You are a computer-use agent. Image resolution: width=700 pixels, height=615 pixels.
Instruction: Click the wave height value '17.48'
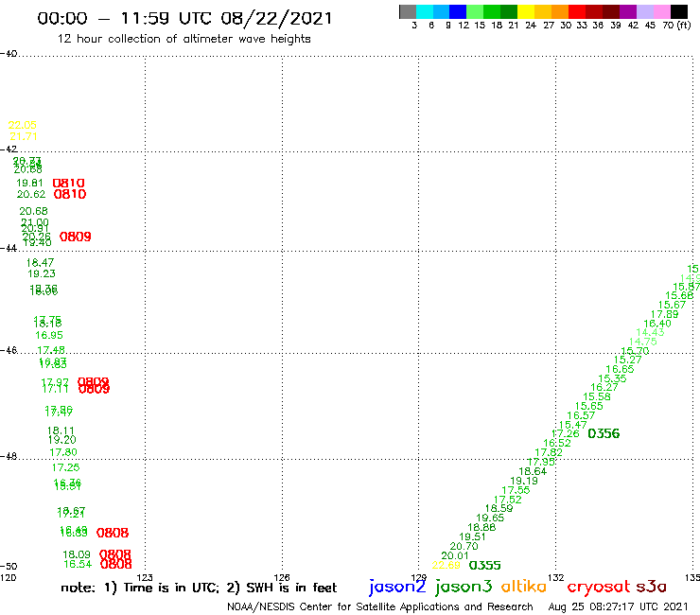(51, 350)
